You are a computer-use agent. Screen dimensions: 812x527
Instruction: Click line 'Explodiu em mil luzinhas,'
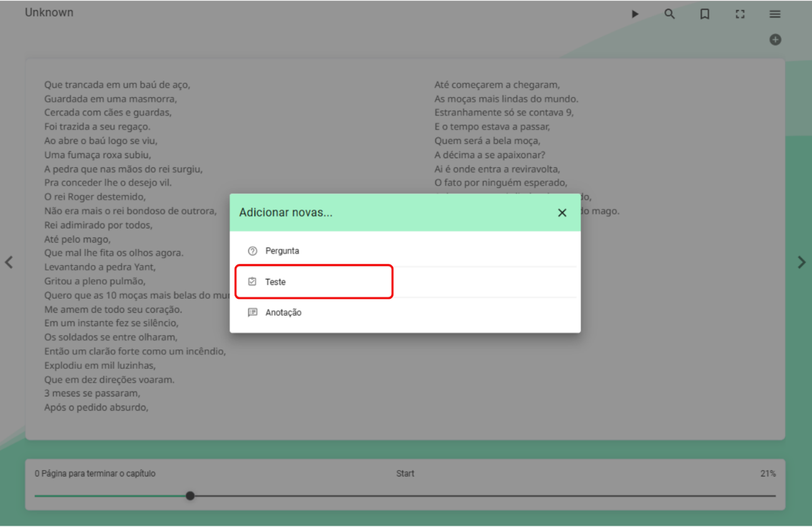click(x=100, y=365)
